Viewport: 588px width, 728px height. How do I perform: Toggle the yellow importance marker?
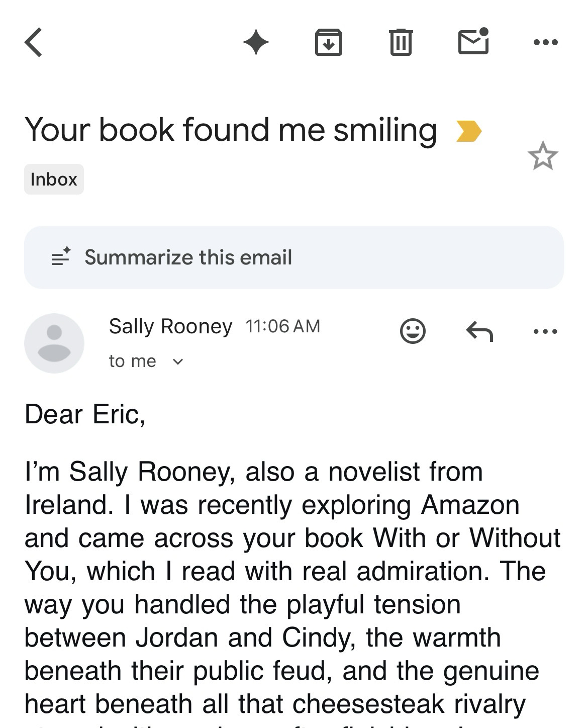[469, 131]
